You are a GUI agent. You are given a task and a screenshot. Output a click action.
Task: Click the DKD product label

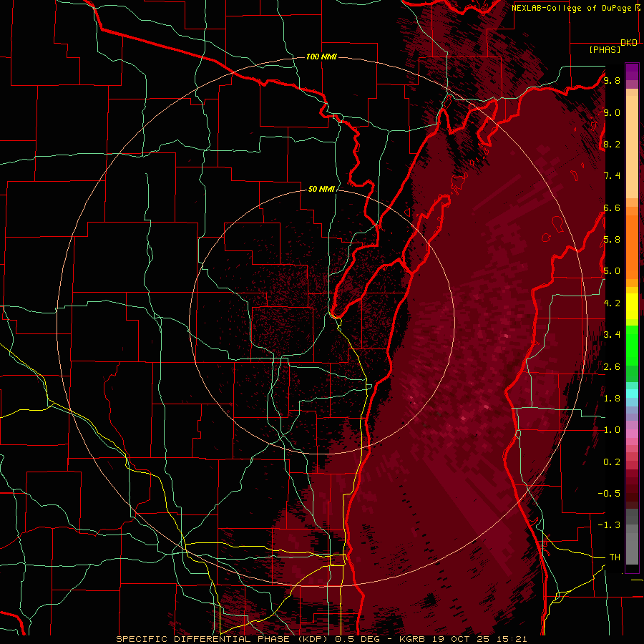(x=629, y=43)
